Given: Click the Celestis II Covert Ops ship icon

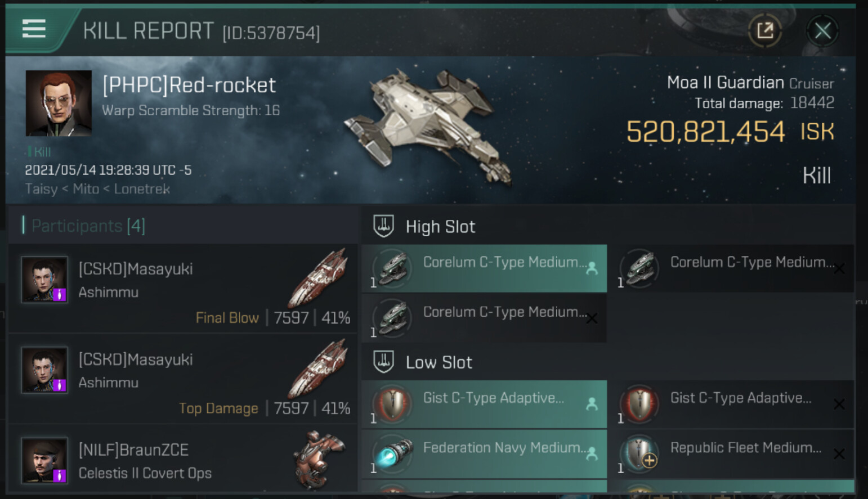Looking at the screenshot, I should tap(319, 458).
